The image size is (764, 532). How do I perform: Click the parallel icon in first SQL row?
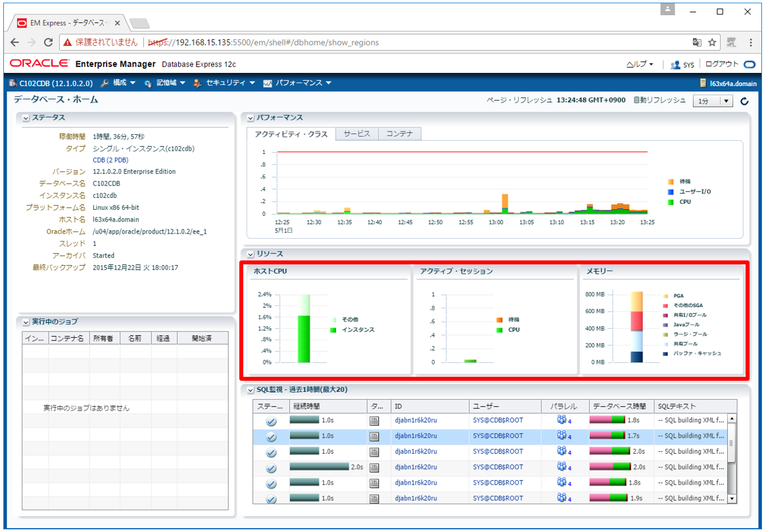[563, 420]
